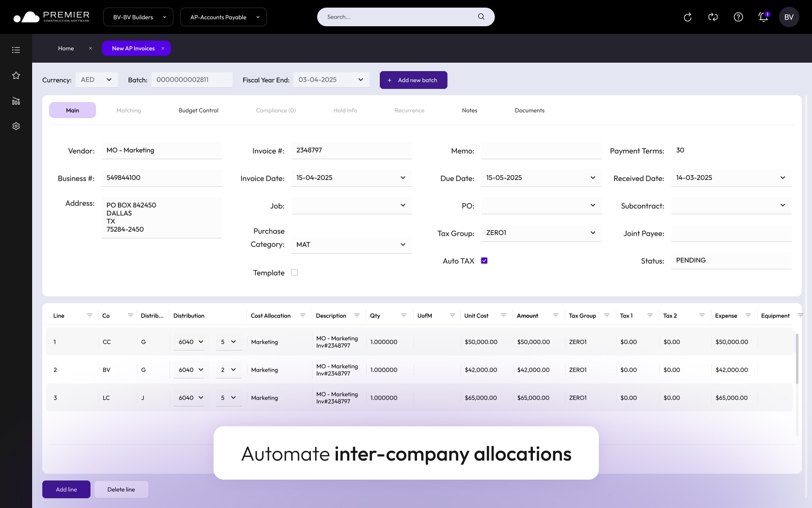Open the Help question mark icon

point(738,17)
